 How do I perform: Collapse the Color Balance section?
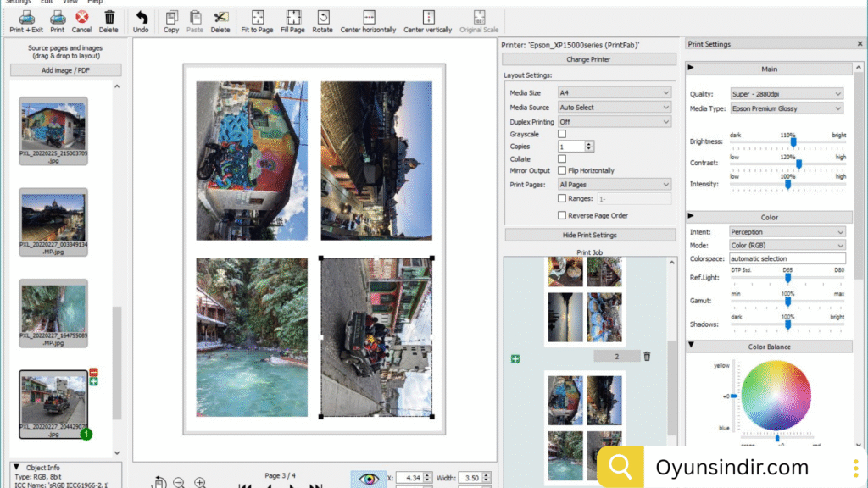pyautogui.click(x=691, y=346)
